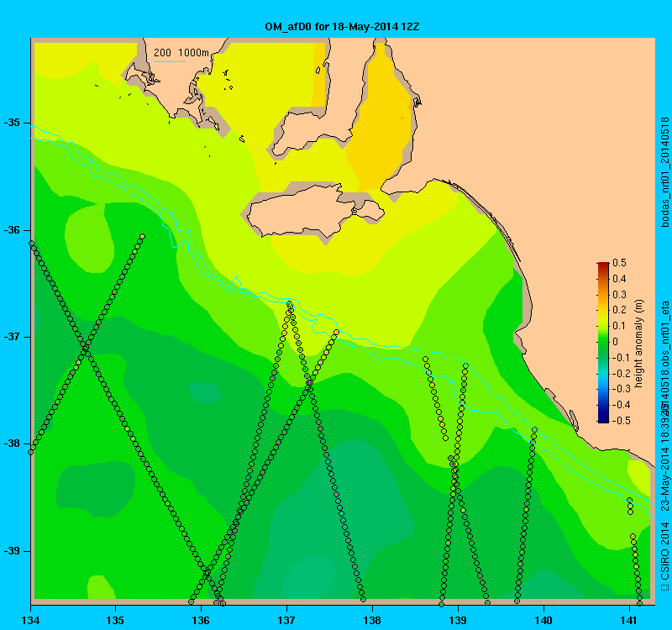Screen dimensions: 672x630
Task: Click the '0.4' colorbar tick label
Action: [619, 279]
